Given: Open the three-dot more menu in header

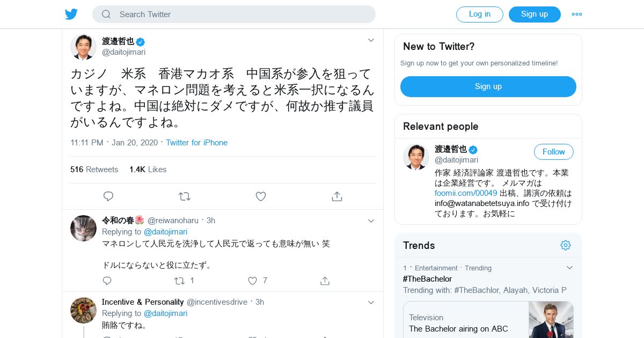Looking at the screenshot, I should pos(577,14).
